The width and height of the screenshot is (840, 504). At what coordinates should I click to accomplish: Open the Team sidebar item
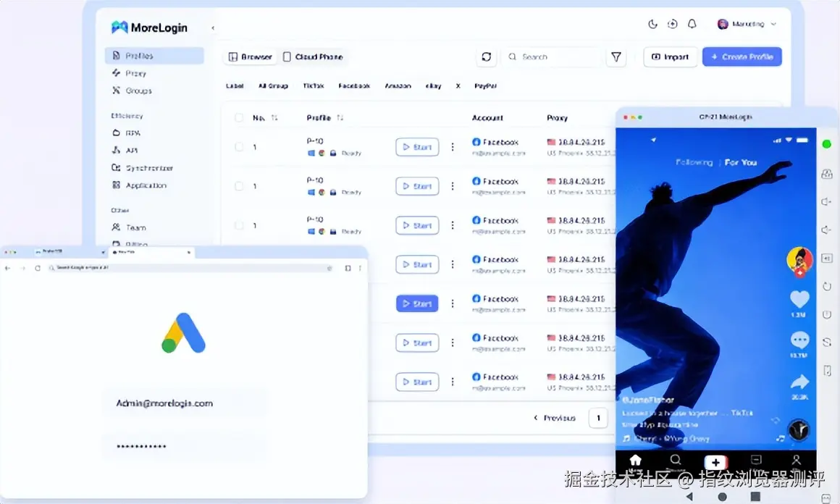pos(129,227)
